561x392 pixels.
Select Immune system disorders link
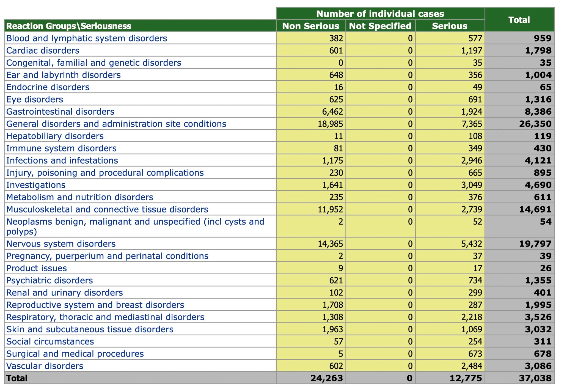61,148
